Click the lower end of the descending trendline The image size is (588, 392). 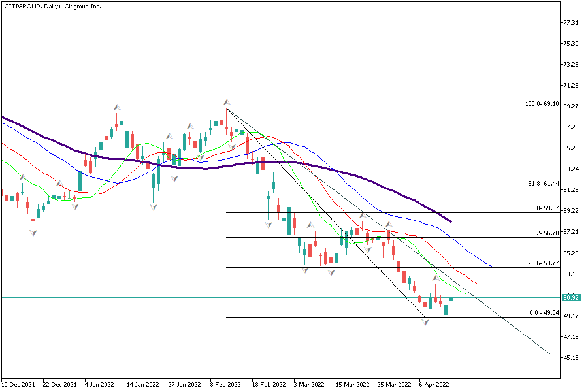550,354
